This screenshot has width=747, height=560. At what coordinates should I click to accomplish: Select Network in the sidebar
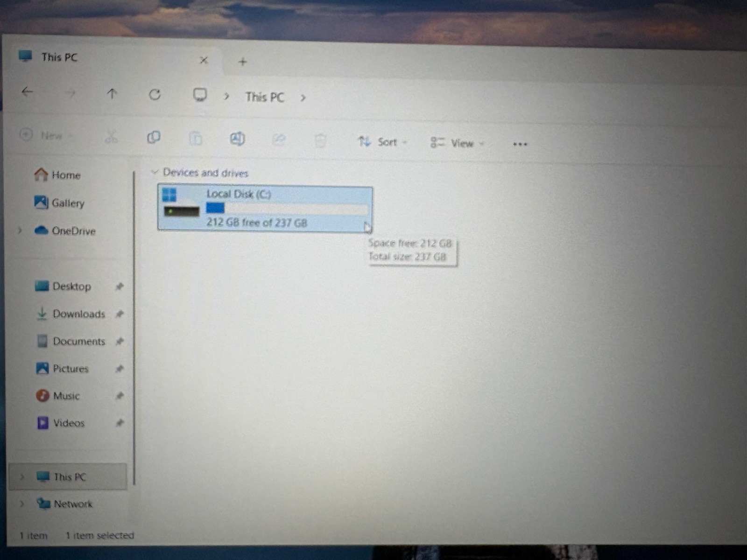pyautogui.click(x=65, y=504)
